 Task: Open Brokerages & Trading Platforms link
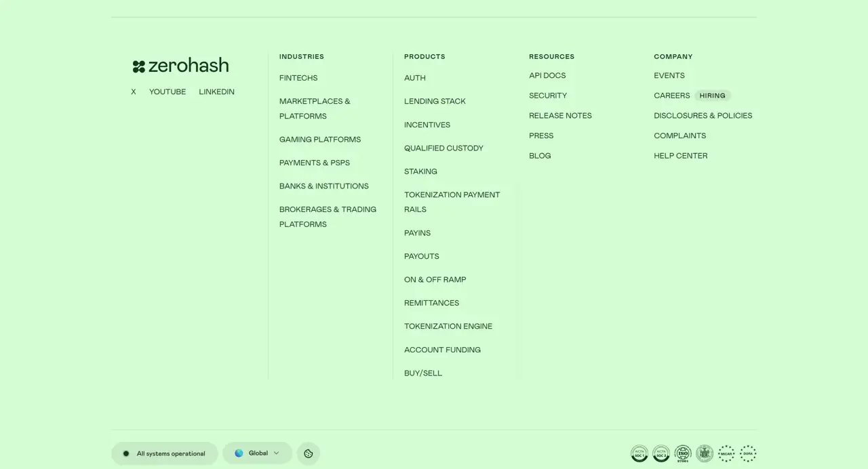[x=328, y=217]
